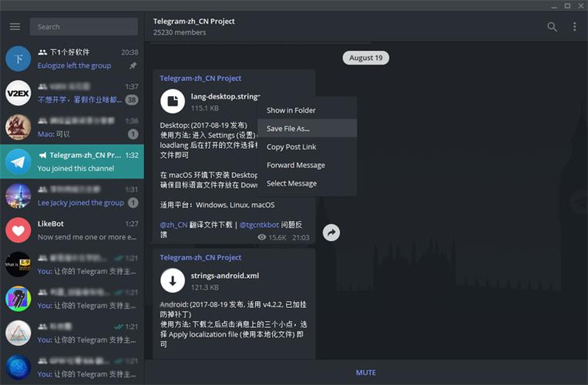
Task: Click unread badge on the Mao chat
Action: click(133, 134)
